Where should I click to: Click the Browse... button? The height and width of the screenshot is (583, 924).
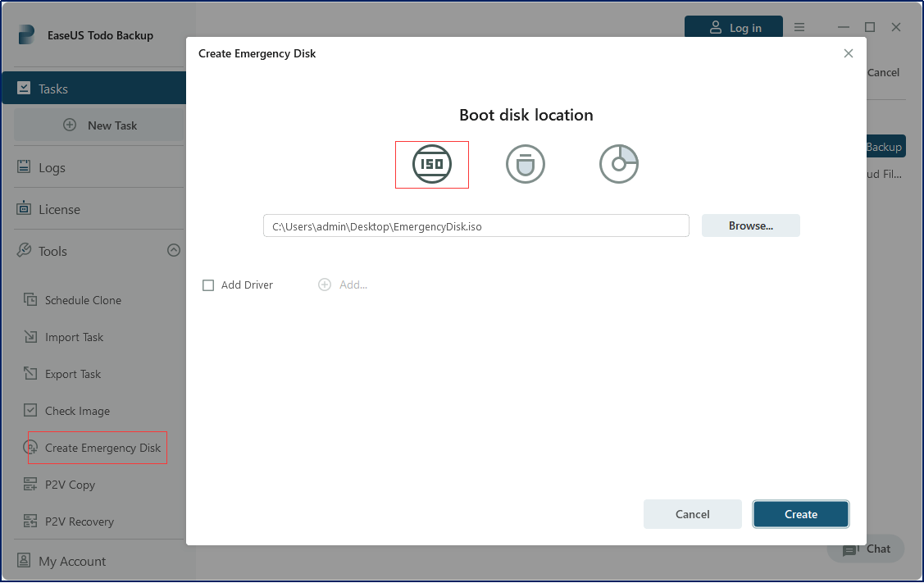tap(751, 225)
